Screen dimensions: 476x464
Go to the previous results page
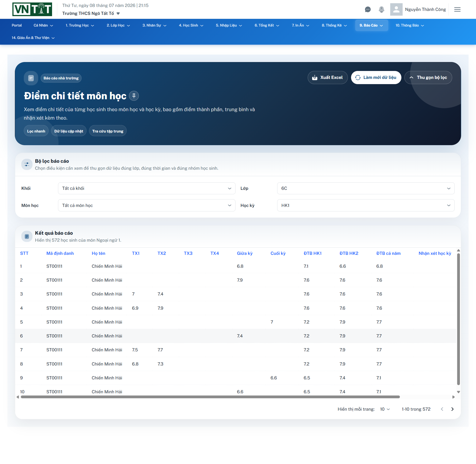click(x=442, y=409)
